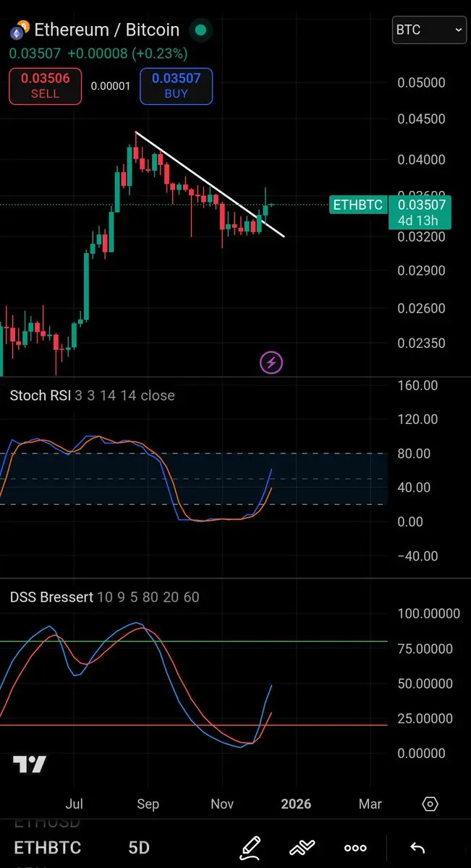The image size is (471, 868).
Task: Open chart settings hexagon gear icon
Action: (x=430, y=804)
